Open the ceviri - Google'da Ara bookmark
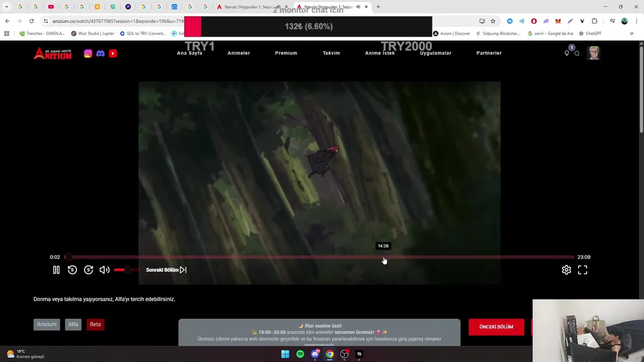The height and width of the screenshot is (362, 644). coord(550,34)
